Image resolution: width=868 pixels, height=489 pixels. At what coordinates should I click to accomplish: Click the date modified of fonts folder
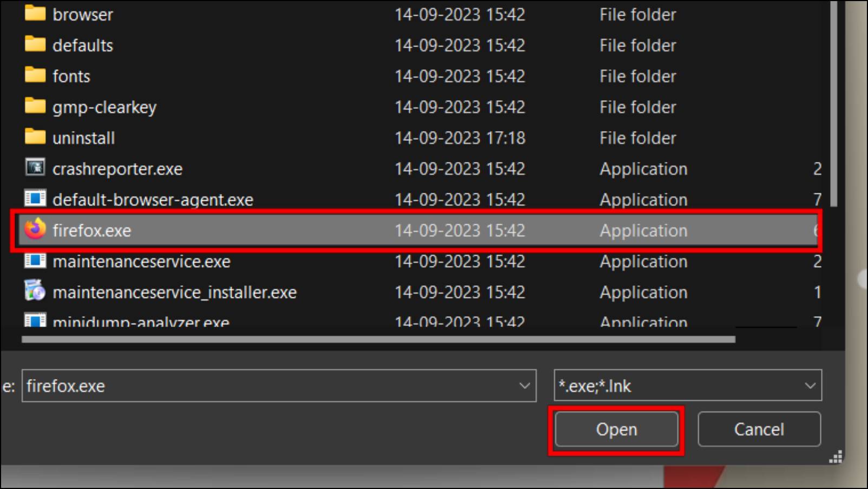[460, 76]
